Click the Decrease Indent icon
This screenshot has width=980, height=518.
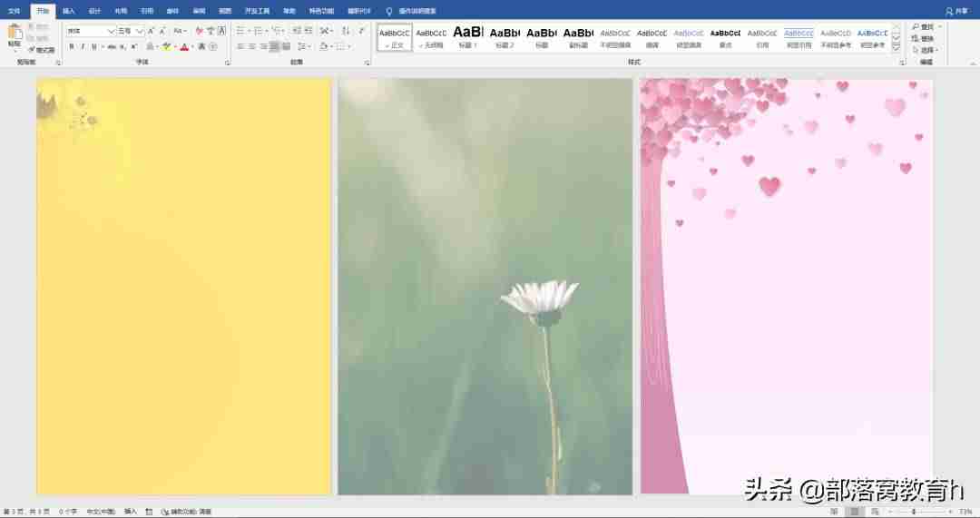pos(296,31)
